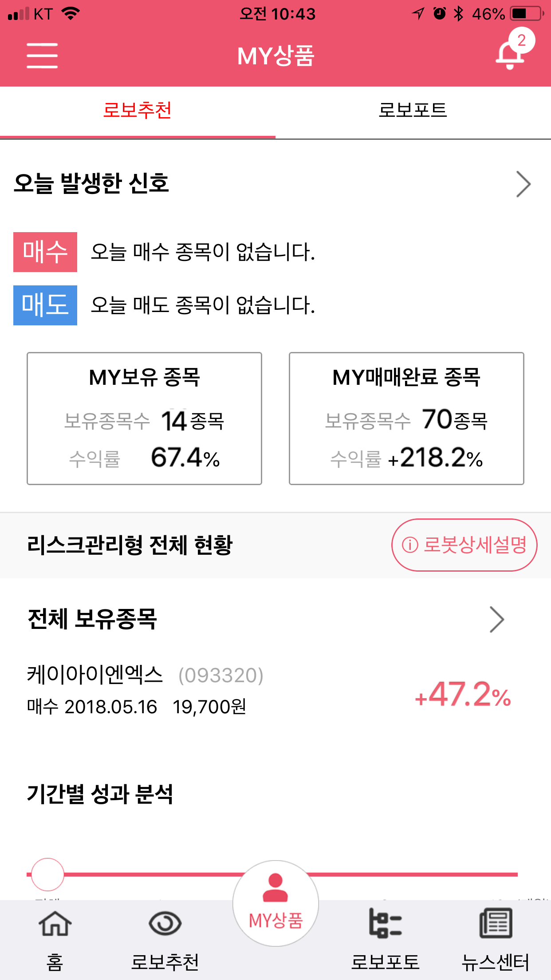Open 로보포트 from the bottom navigation

[385, 924]
